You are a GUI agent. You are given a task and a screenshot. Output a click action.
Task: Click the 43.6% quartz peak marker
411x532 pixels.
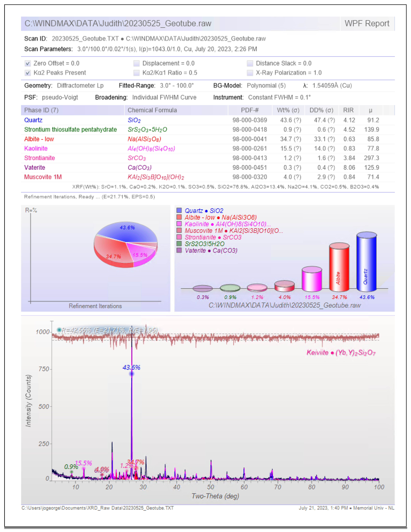pyautogui.click(x=132, y=374)
